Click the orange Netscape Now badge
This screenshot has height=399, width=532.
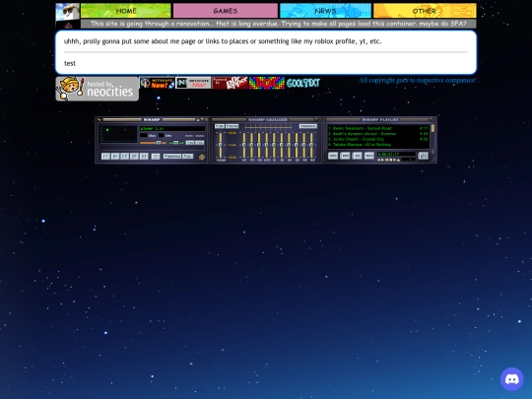[x=157, y=83]
